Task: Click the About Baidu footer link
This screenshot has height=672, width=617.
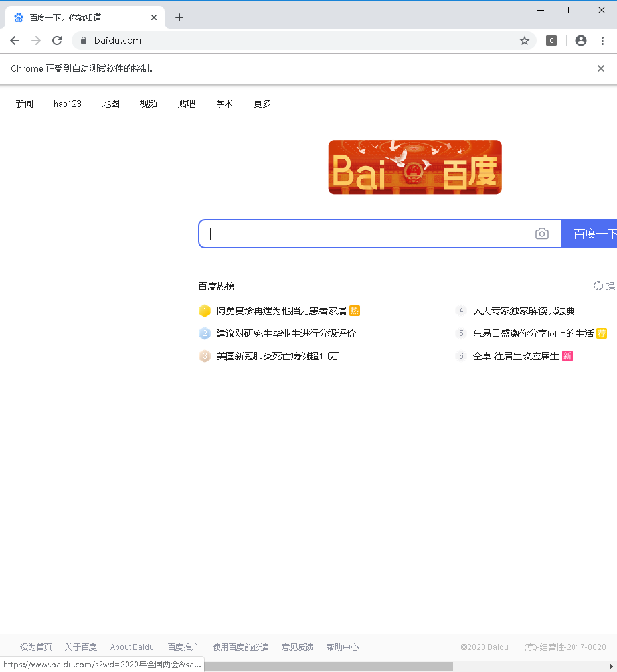Action: 132,647
